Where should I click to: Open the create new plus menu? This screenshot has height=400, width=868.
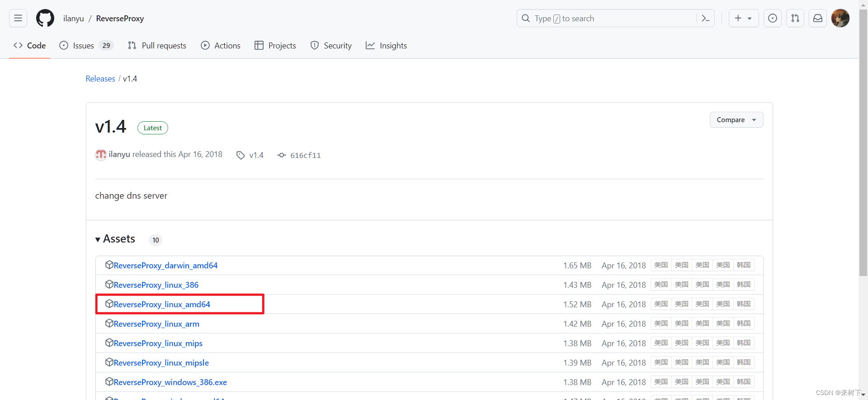743,18
